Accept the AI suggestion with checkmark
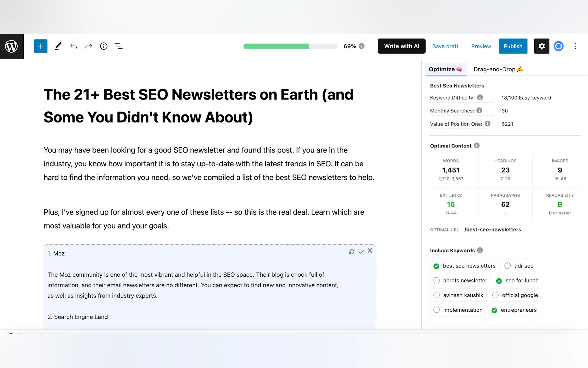The width and height of the screenshot is (588, 368). (x=361, y=252)
